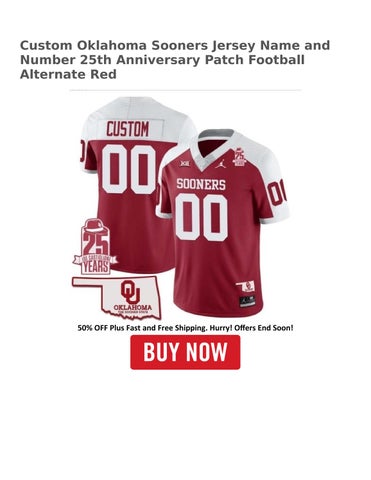The height and width of the screenshot is (480, 371).
Task: Click the 00 number on the right sleeve
Action: click(x=278, y=192)
